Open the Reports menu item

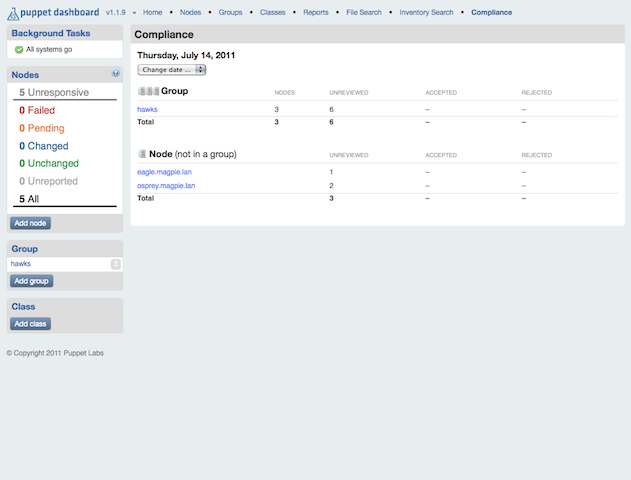tap(316, 12)
